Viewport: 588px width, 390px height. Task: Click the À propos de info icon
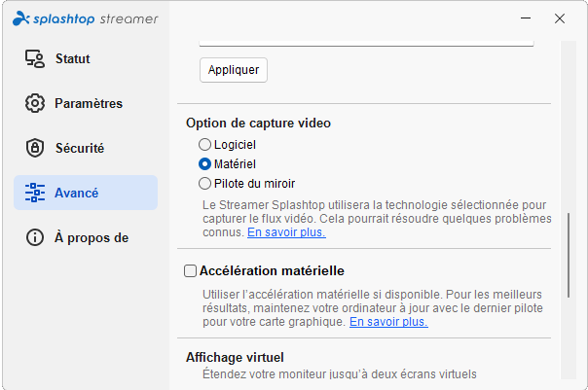coord(35,237)
